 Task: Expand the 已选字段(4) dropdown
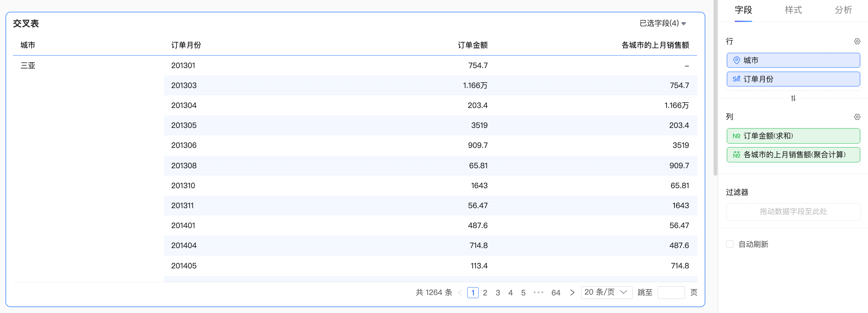point(663,23)
